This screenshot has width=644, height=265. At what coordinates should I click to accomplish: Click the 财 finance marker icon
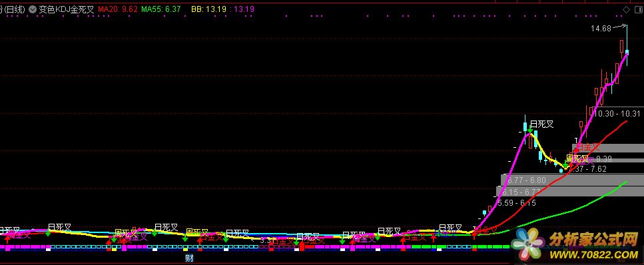tap(189, 258)
